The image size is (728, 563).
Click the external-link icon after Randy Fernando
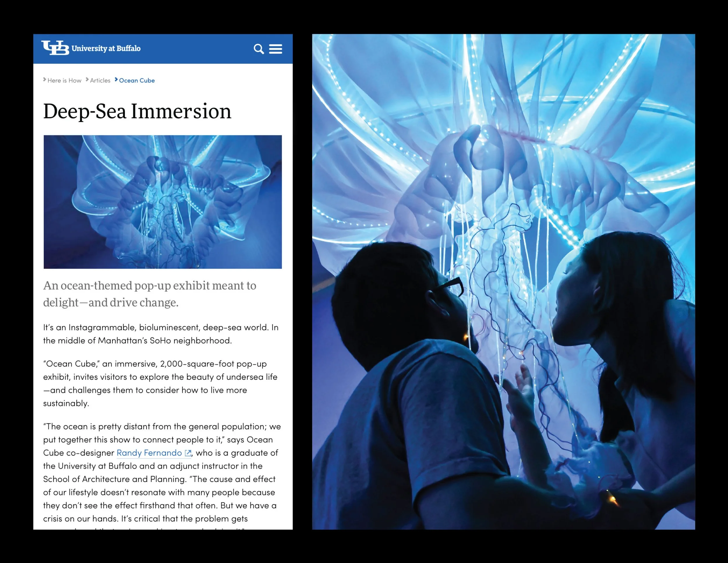[x=188, y=453]
